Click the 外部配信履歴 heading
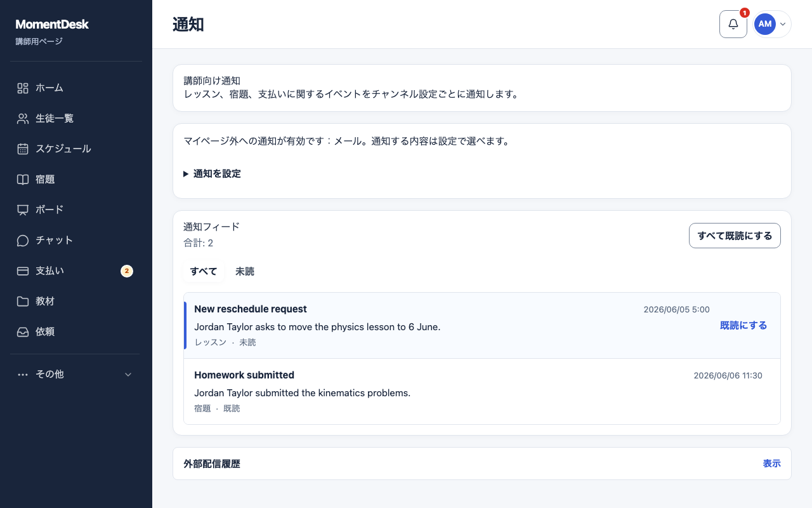 coord(212,464)
